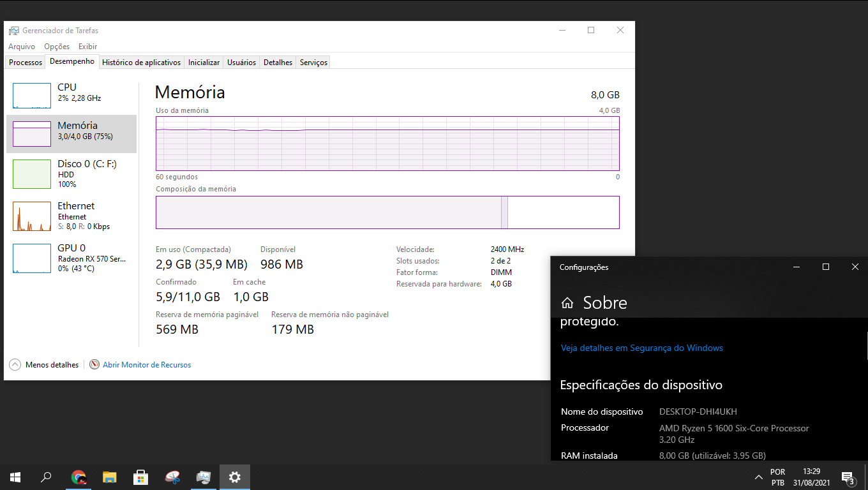Click the Confirmado 5,9/11,0 GB value
Viewport: 868px width, 490px height.
[188, 297]
